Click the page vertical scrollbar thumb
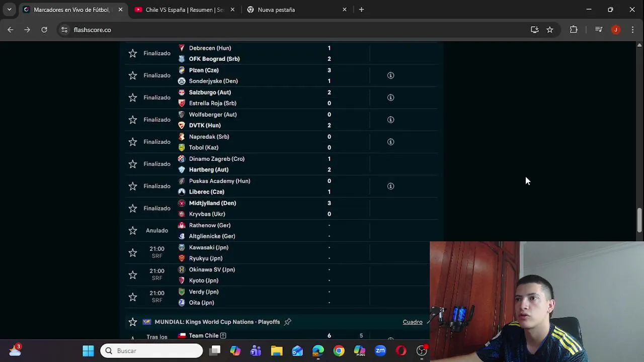This screenshot has width=644, height=362. pos(639,220)
